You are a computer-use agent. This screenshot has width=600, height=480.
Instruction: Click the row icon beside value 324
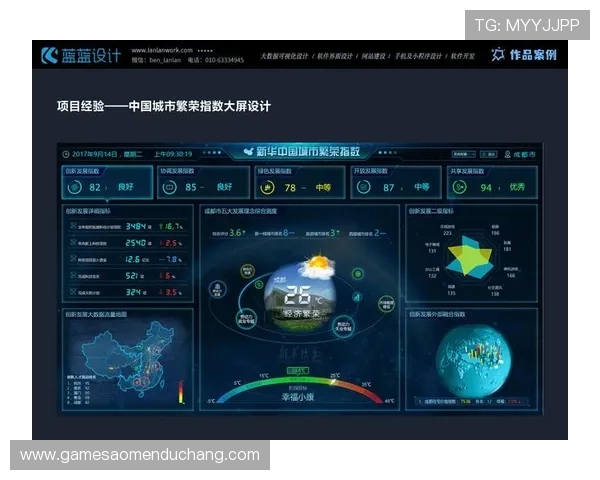point(73,292)
